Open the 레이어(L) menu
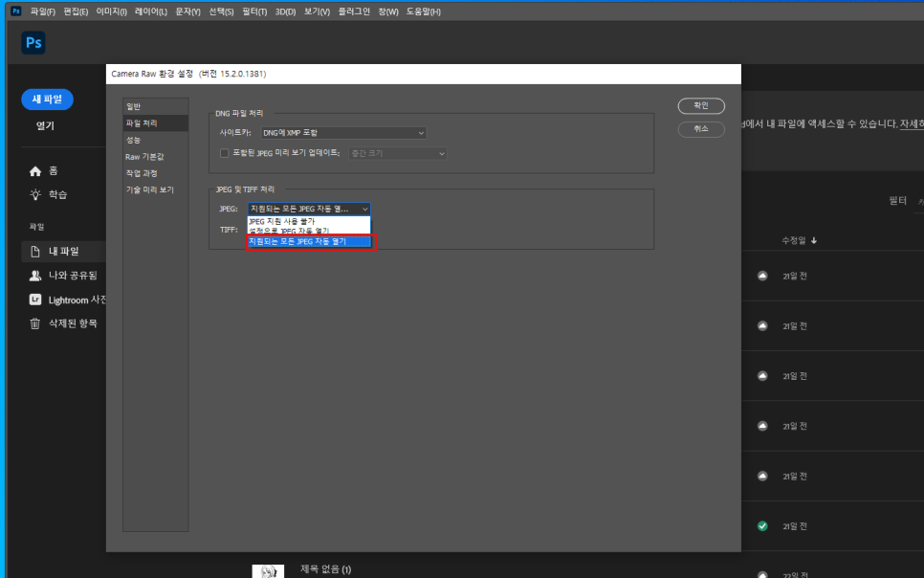Viewport: 924px width, 578px height. (x=151, y=11)
